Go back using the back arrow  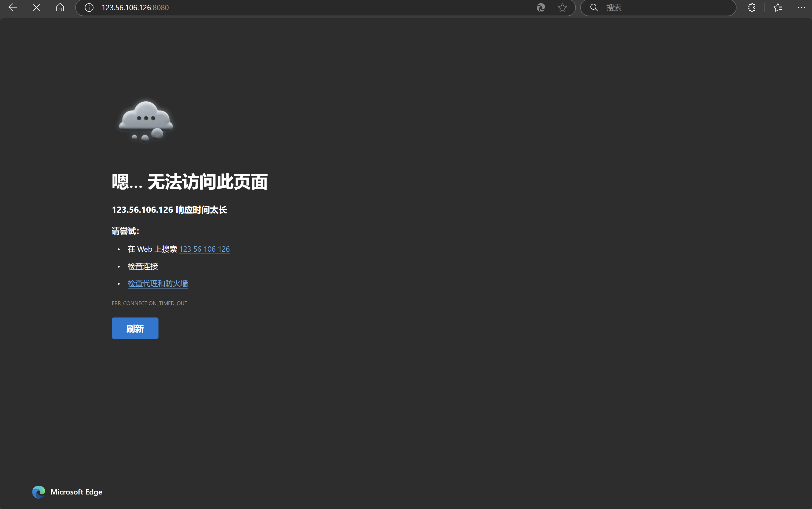(13, 8)
